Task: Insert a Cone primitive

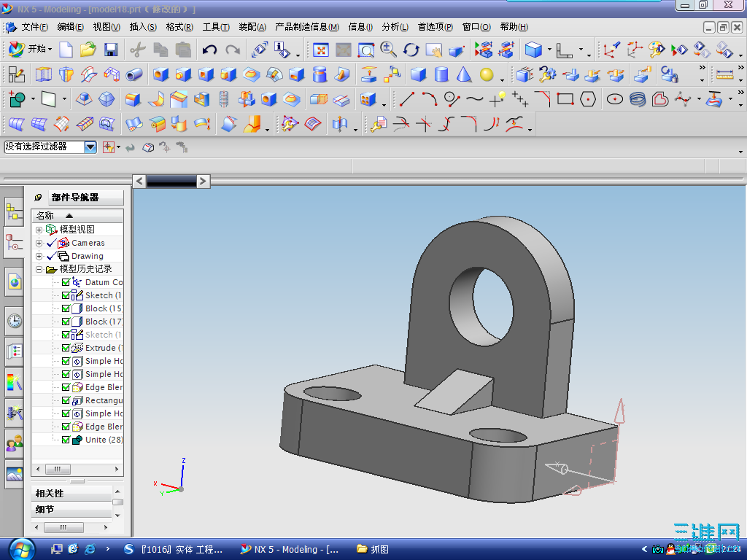Action: click(x=464, y=75)
